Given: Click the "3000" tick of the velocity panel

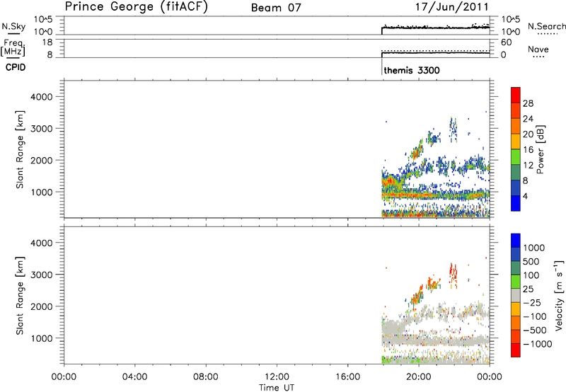Looking at the screenshot, I should [42, 275].
